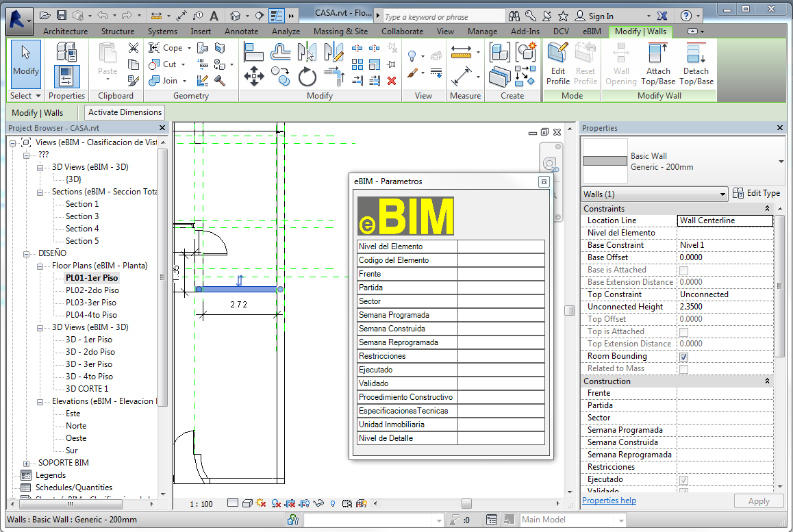Check the Top is Attached checkbox

tap(683, 331)
